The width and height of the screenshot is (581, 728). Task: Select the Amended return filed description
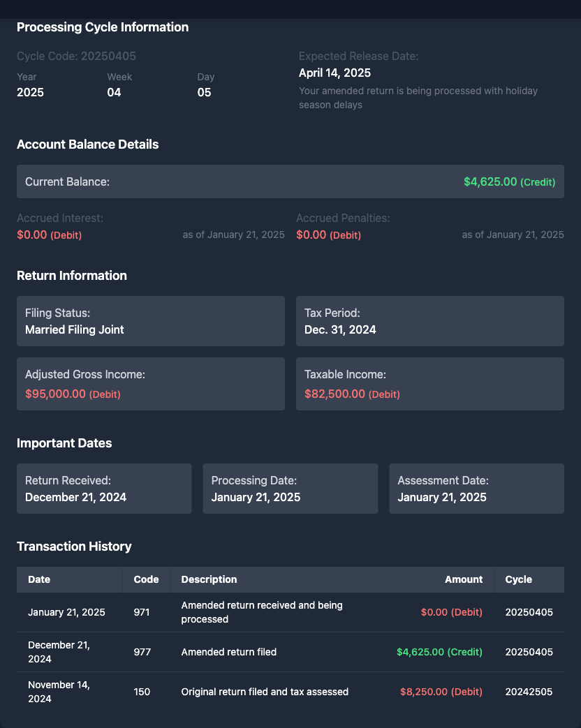[229, 652]
